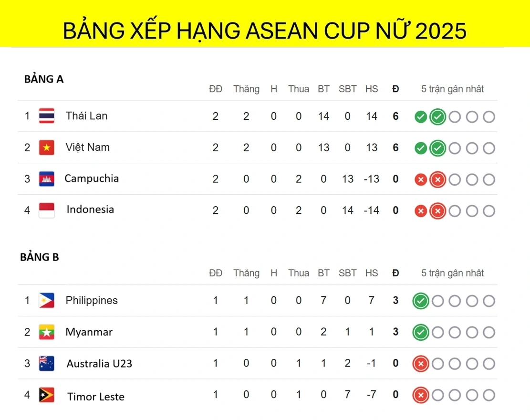The height and width of the screenshot is (420, 530).
Task: Open the Việt Nam team name
Action: [88, 147]
